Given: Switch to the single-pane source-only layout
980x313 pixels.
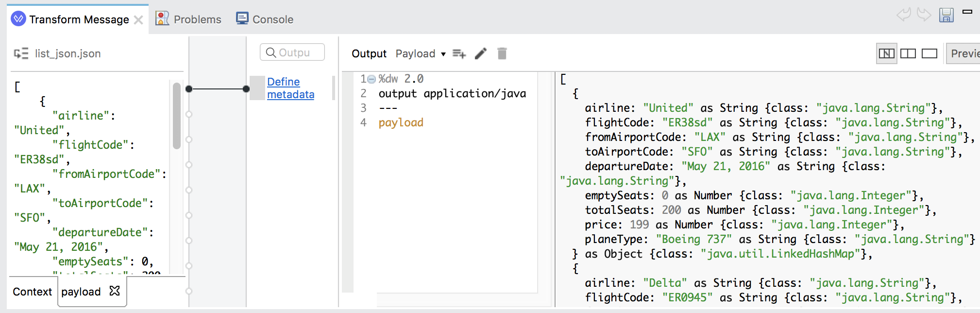Looking at the screenshot, I should click(929, 53).
